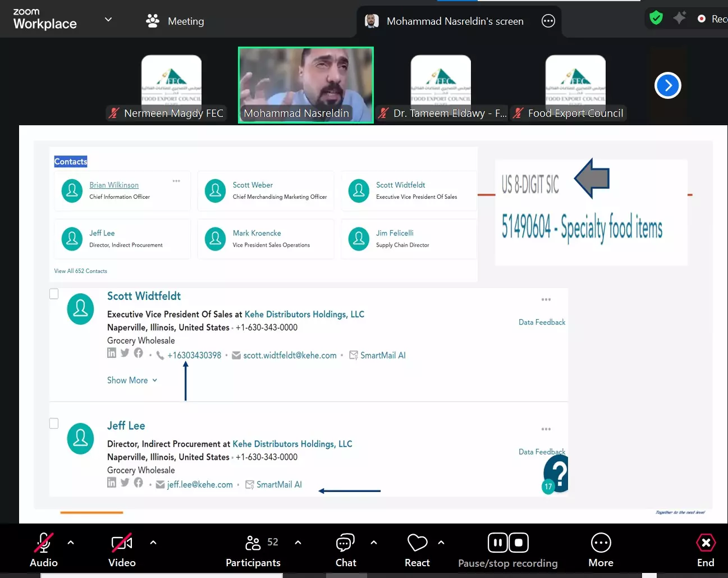The width and height of the screenshot is (728, 578).
Task: Expand the video options arrow
Action: (x=153, y=543)
